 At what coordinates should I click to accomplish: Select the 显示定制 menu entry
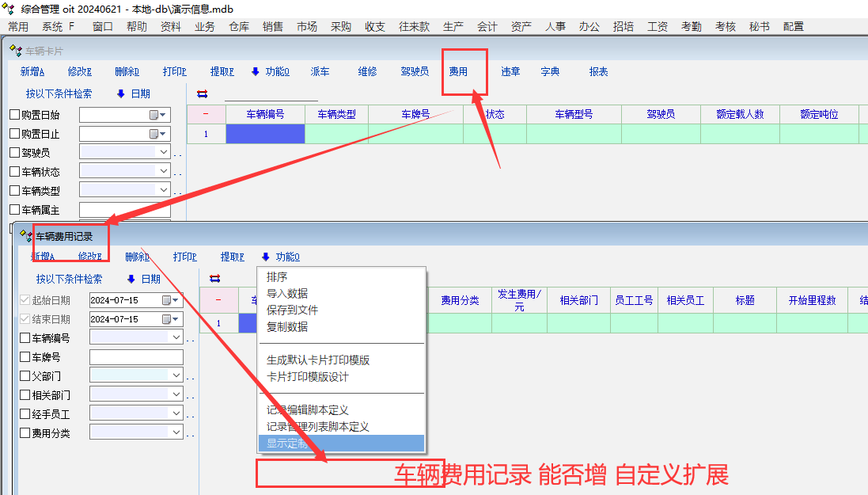287,444
